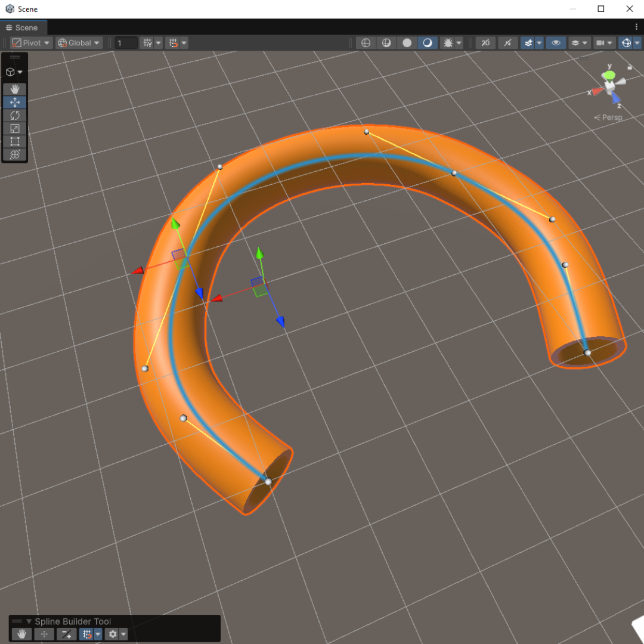Image resolution: width=644 pixels, height=644 pixels.
Task: Select spline knot at top right of arc
Action: tap(454, 174)
